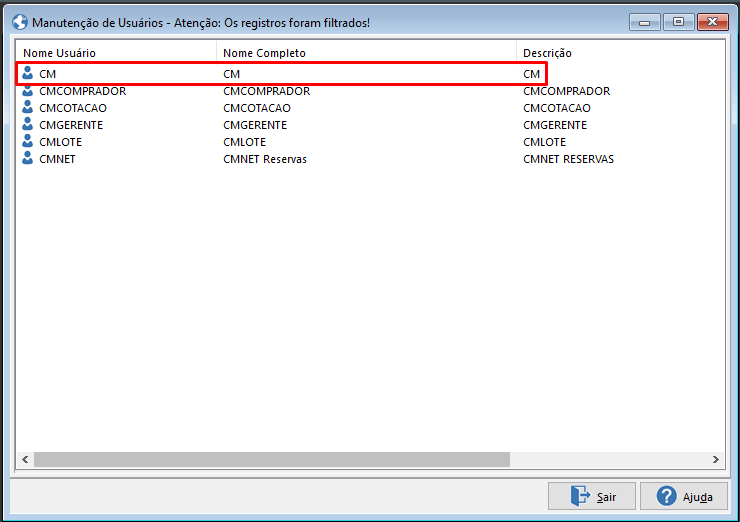Select the CMLOTE user name
The image size is (740, 522).
(61, 142)
